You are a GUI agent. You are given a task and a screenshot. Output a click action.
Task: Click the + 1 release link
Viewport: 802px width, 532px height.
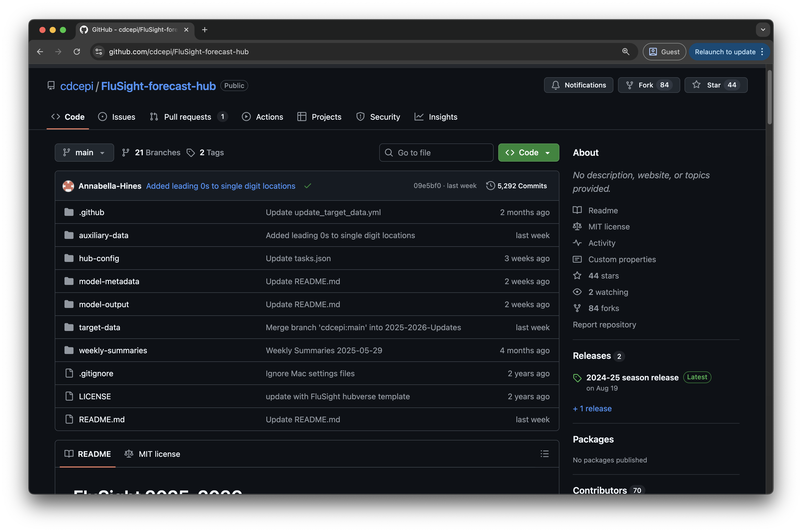coord(592,408)
